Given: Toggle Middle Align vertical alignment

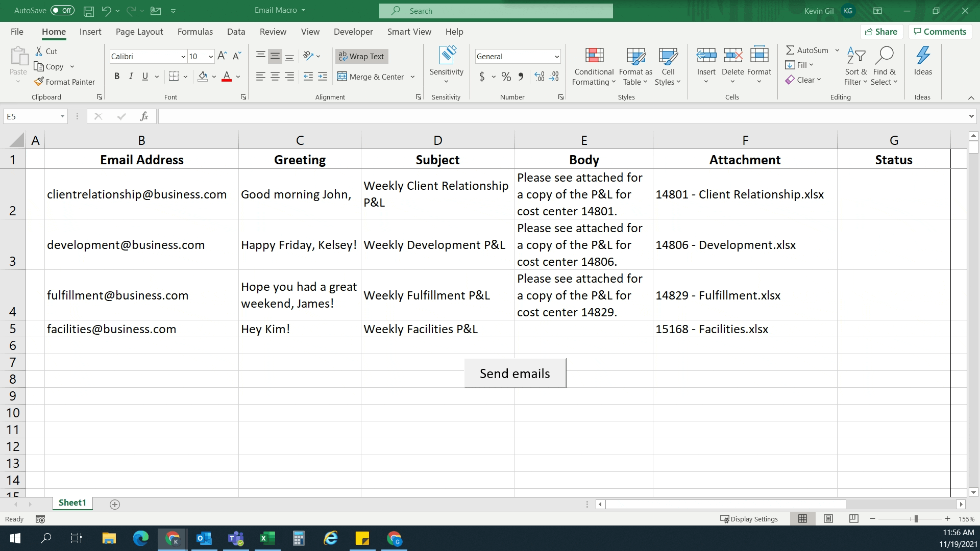Looking at the screenshot, I should click(x=275, y=56).
